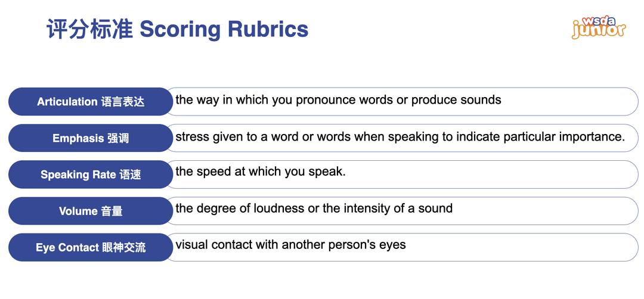Screen dimensions: 644x299
Task: Select the Emphasis 强调 label pill
Action: point(91,138)
